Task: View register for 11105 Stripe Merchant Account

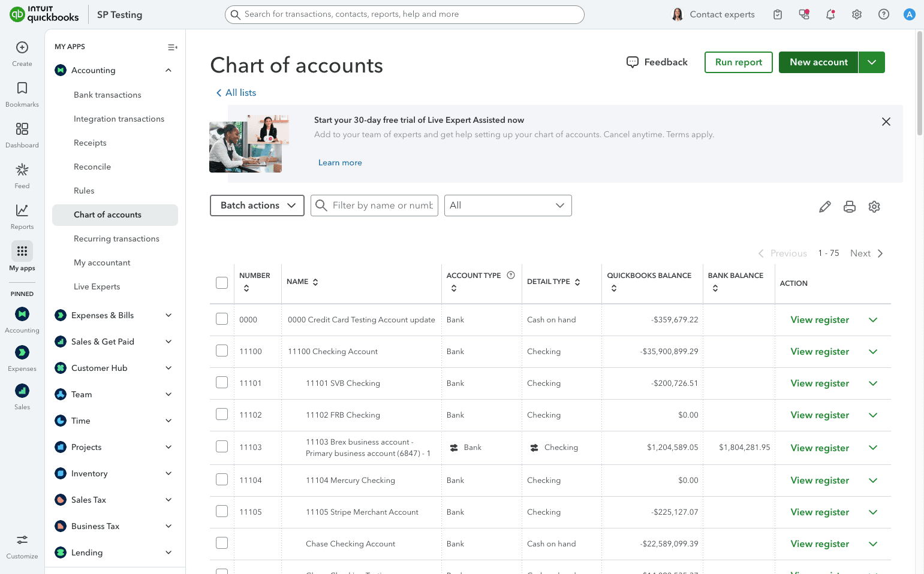Action: (820, 512)
